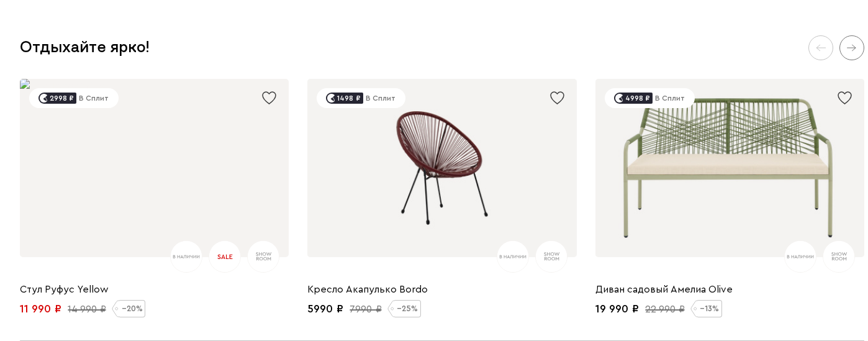Click the olive garden sofa image
This screenshot has height=341, width=868.
click(730, 169)
